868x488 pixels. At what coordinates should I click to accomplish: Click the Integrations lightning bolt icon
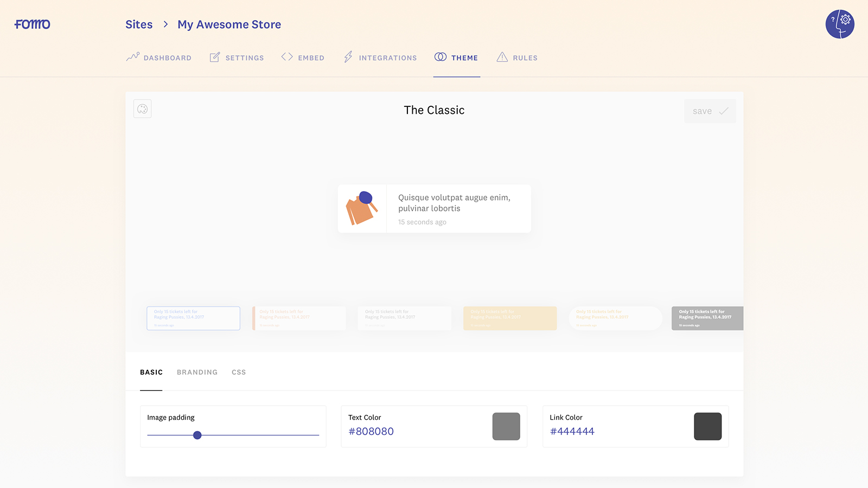pos(348,57)
